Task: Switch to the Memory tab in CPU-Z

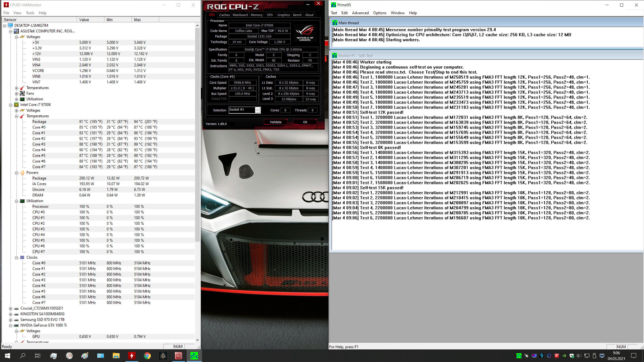Action: click(256, 15)
